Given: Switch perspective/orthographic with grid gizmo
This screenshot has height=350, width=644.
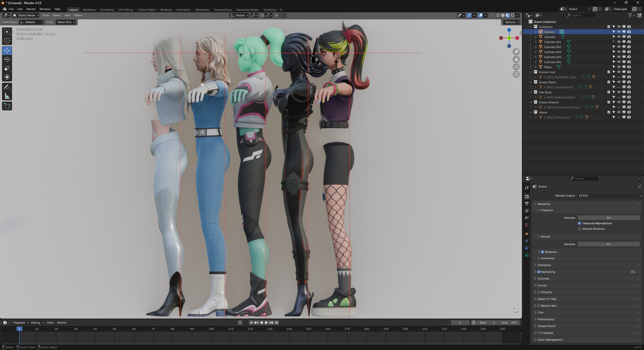Looking at the screenshot, I should point(516,74).
